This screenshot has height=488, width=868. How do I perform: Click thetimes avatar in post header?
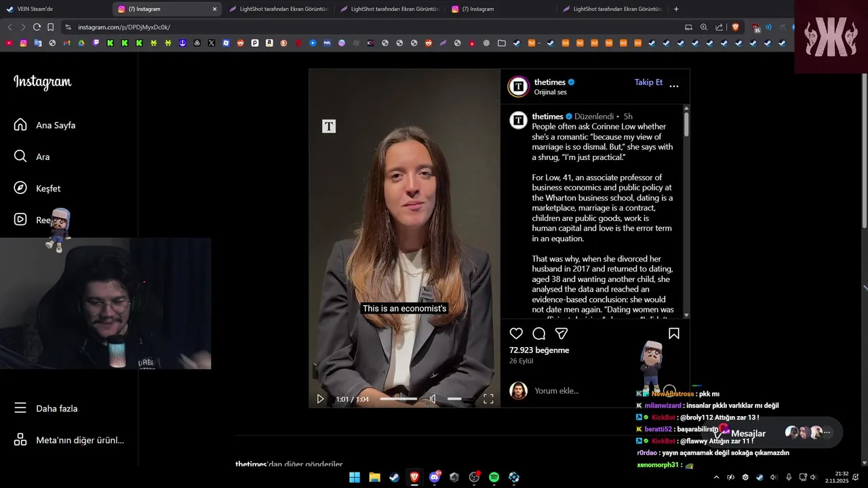(519, 86)
